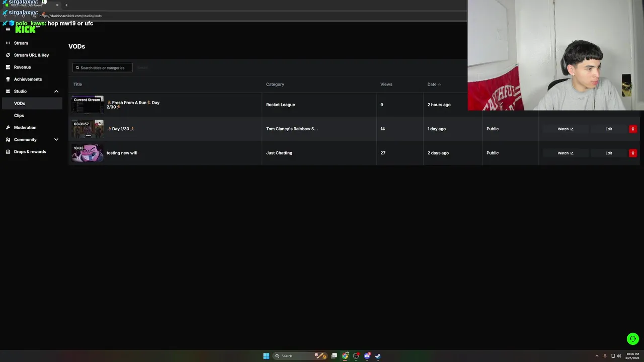This screenshot has width=644, height=362.
Task: Click the Studio folder icon
Action: [x=8, y=92]
